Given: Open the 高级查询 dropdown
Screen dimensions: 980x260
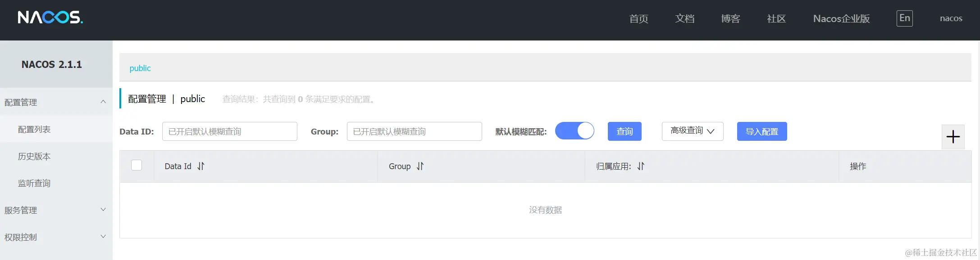Looking at the screenshot, I should [693, 131].
